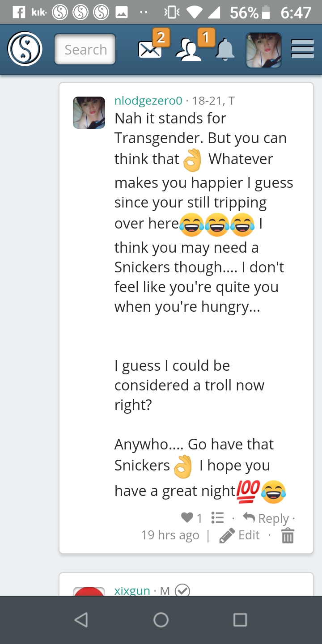
Task: Open messages envelope with 2 unread
Action: coord(150,49)
